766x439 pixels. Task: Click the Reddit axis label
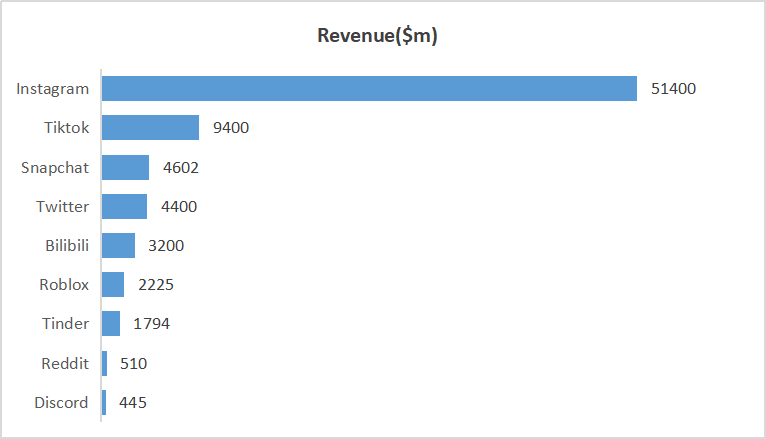65,363
